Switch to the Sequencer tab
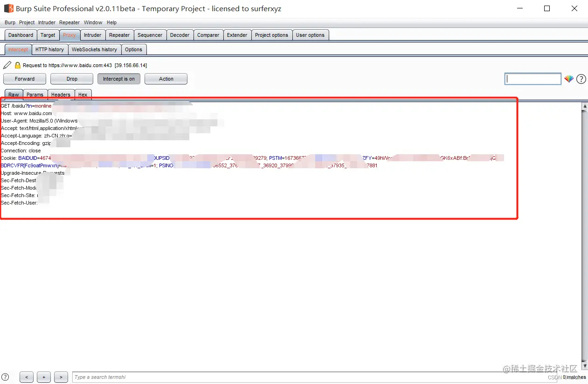Viewport: 588px width, 384px height. coord(150,35)
